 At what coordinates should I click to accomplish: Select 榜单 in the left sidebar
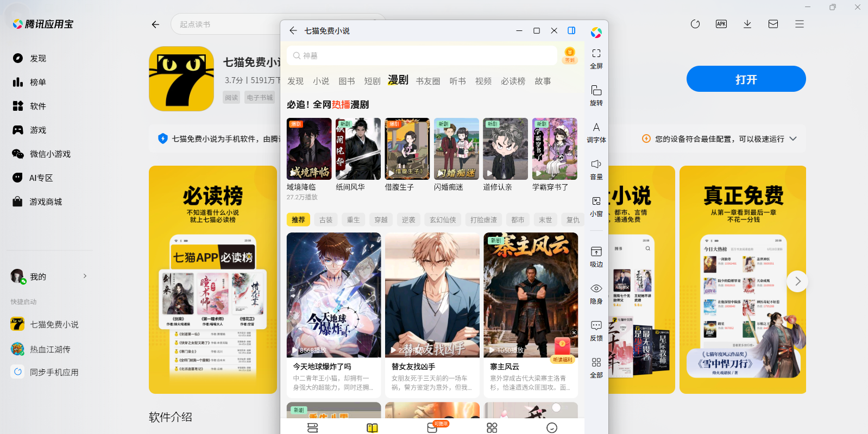click(x=38, y=82)
